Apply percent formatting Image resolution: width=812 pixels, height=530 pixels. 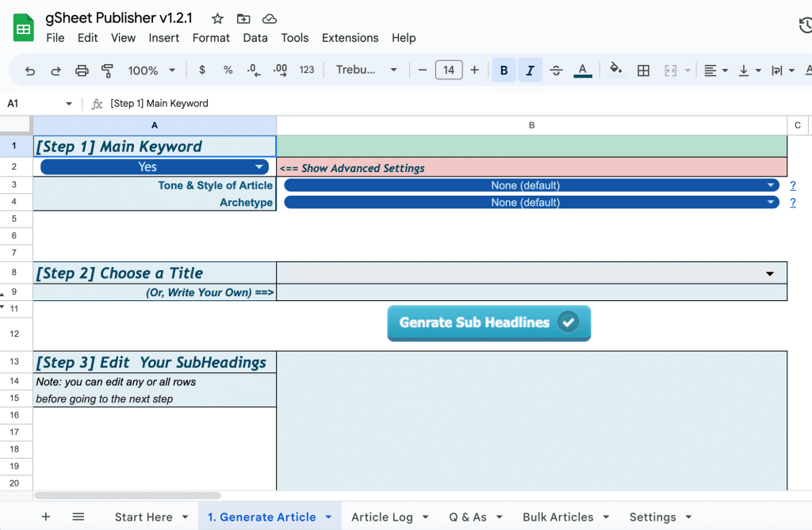228,70
